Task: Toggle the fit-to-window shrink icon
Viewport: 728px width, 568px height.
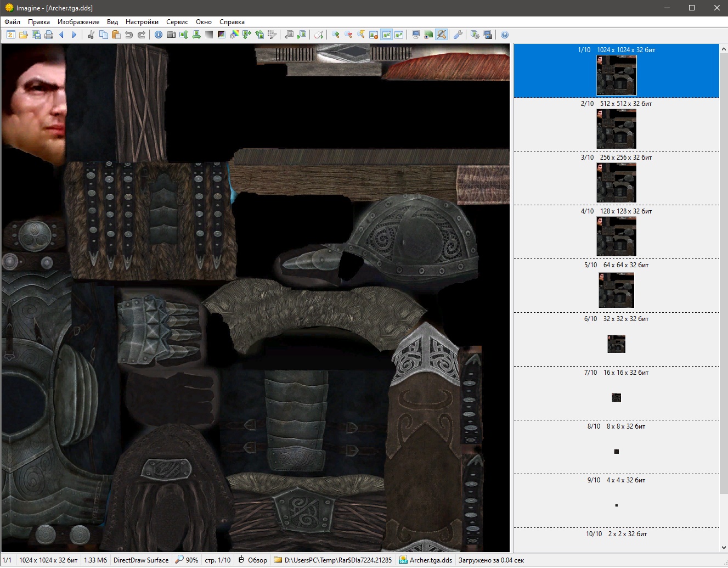Action: (x=386, y=35)
